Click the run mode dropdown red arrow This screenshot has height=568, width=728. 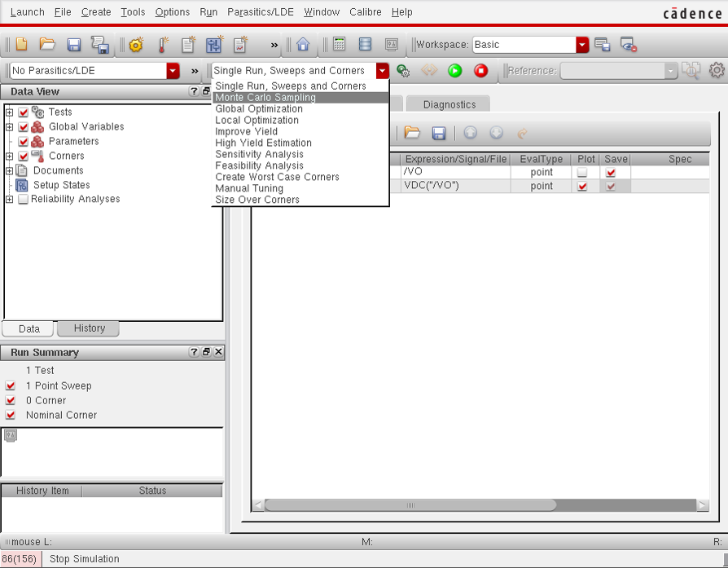point(382,71)
